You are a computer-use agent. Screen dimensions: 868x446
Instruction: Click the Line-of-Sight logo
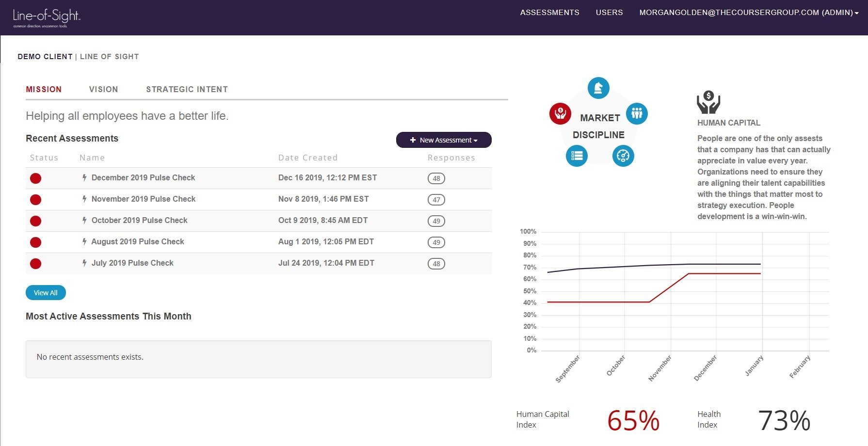point(47,18)
